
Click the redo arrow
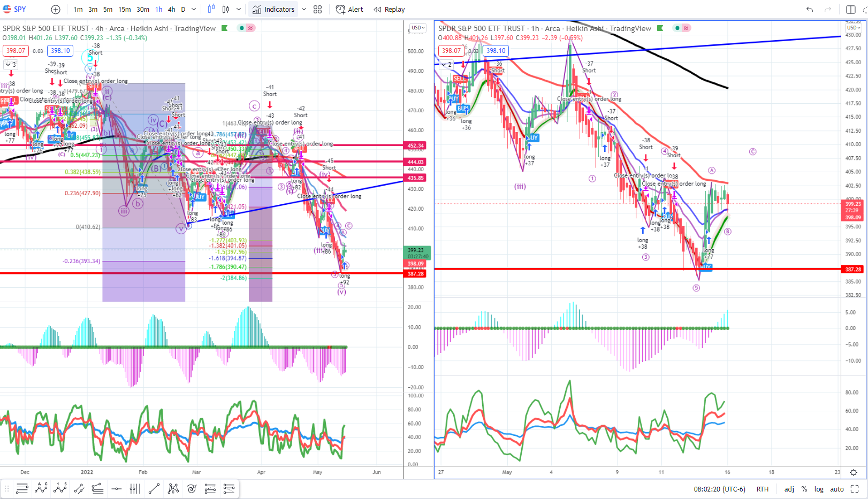coord(828,9)
